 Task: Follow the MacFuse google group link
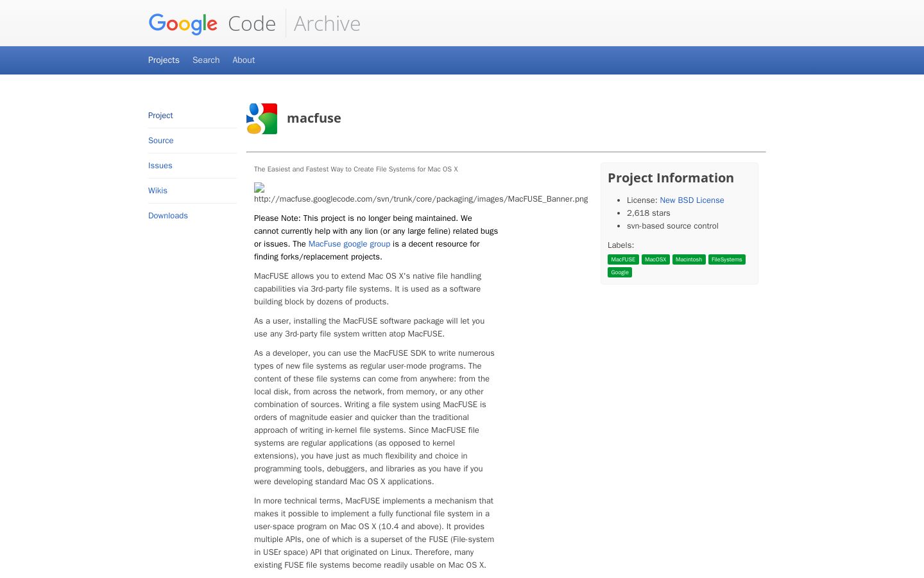349,244
